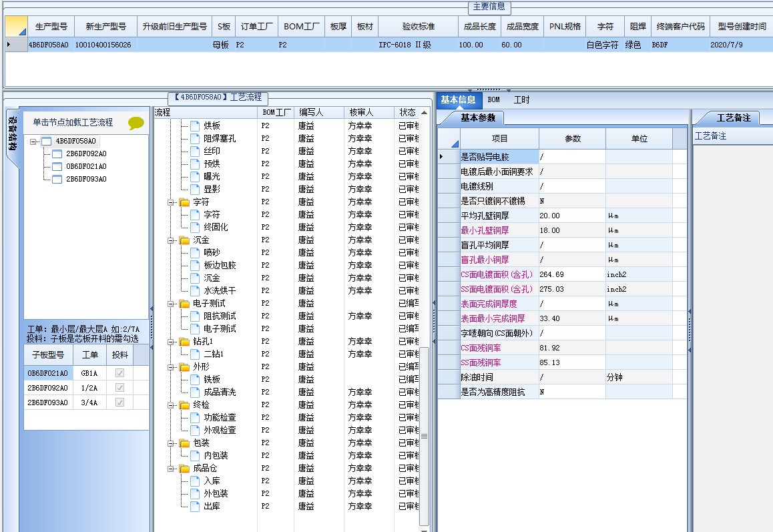Sort by 验收标准 column header
This screenshot has width=773, height=532.
click(418, 27)
